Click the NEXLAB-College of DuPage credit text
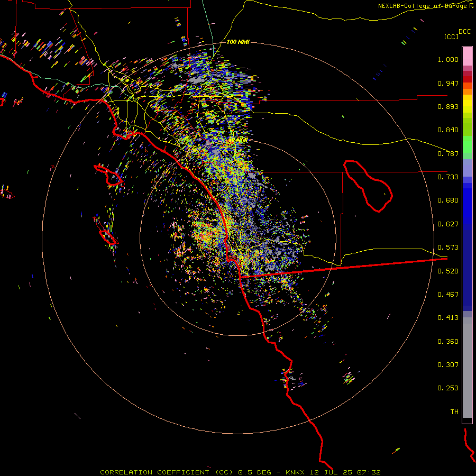The image size is (476, 476). [423, 6]
